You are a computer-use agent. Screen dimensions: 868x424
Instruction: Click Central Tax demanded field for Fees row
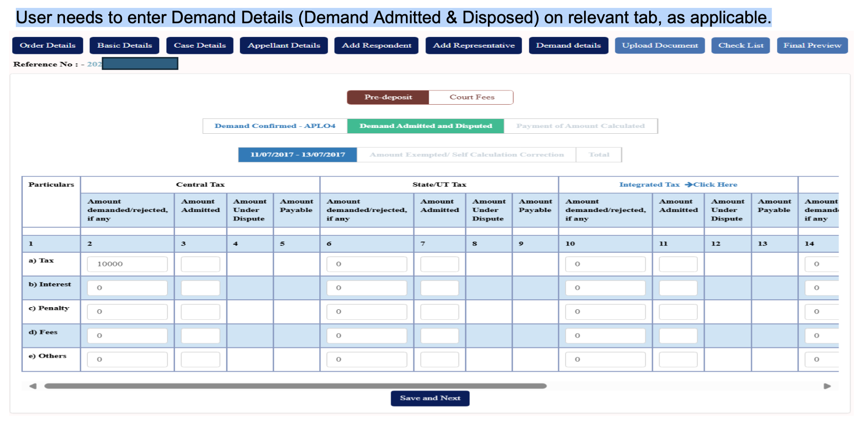(127, 335)
